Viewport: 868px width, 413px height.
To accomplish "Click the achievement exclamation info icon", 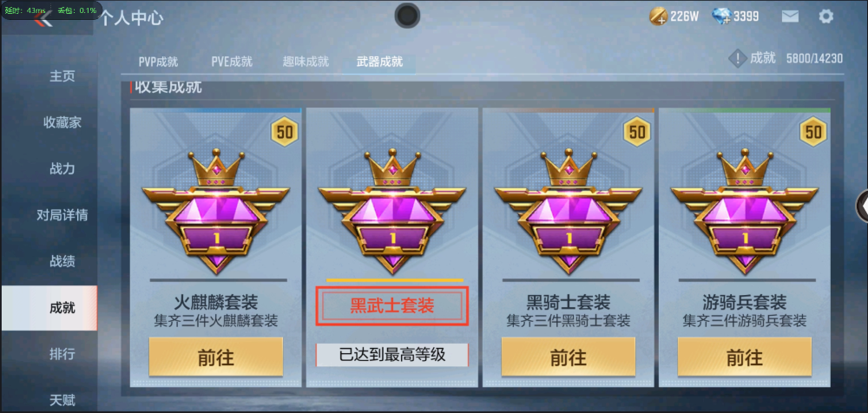I will pos(737,58).
